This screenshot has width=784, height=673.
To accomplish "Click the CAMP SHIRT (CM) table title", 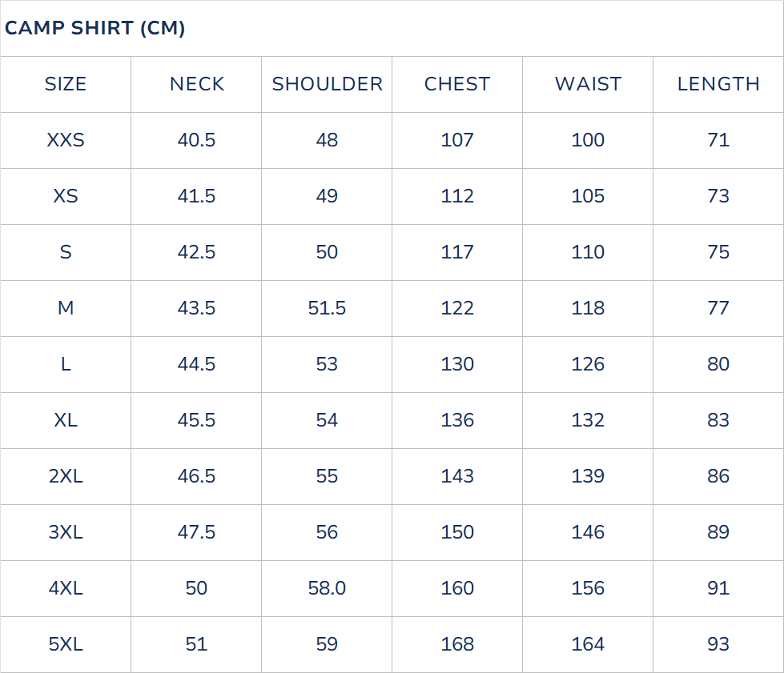I will 94,28.
